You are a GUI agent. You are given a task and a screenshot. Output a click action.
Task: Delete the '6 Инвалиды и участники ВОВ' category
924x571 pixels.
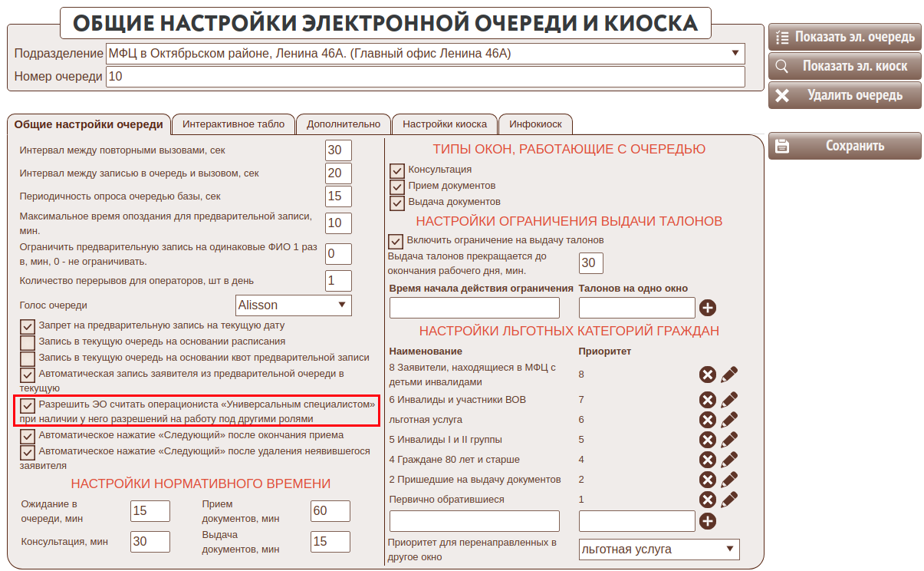(x=707, y=400)
